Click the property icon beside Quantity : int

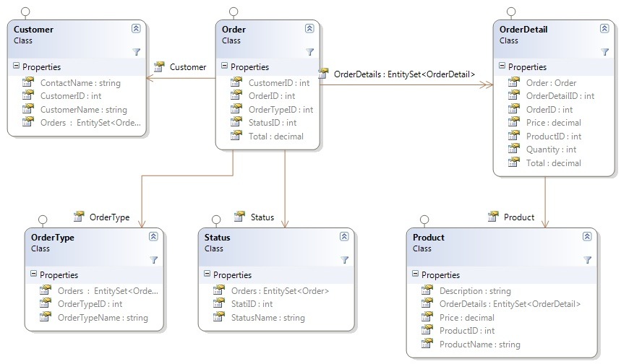pos(514,148)
